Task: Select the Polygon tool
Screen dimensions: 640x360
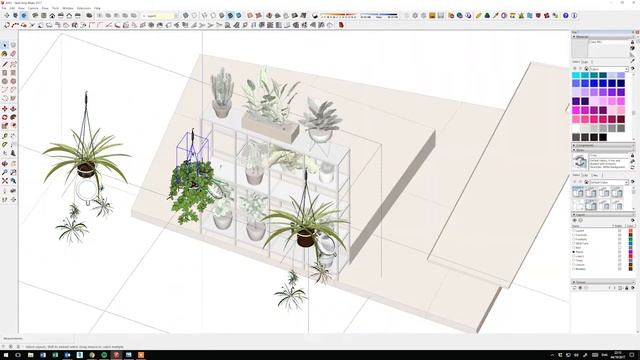Action: [13, 82]
